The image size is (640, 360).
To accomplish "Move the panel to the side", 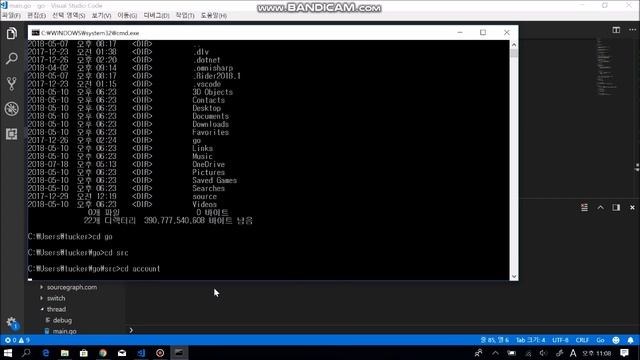I will 616,208.
